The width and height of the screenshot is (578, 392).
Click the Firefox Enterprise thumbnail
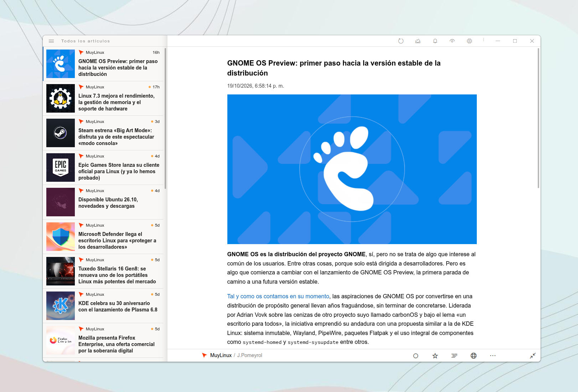pyautogui.click(x=61, y=340)
